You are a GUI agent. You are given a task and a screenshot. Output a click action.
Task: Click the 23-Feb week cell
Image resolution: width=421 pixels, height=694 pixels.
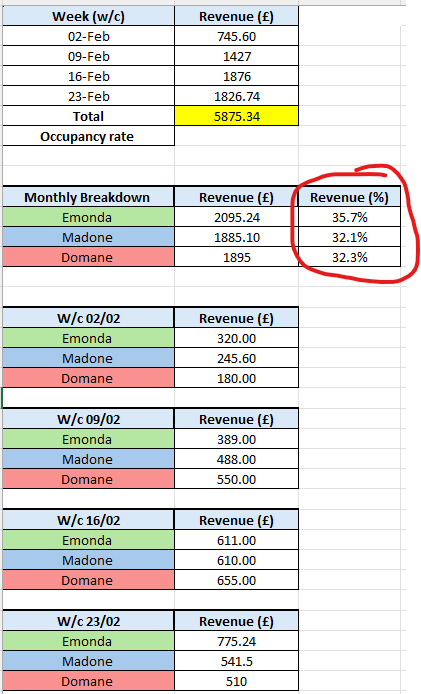coord(88,96)
